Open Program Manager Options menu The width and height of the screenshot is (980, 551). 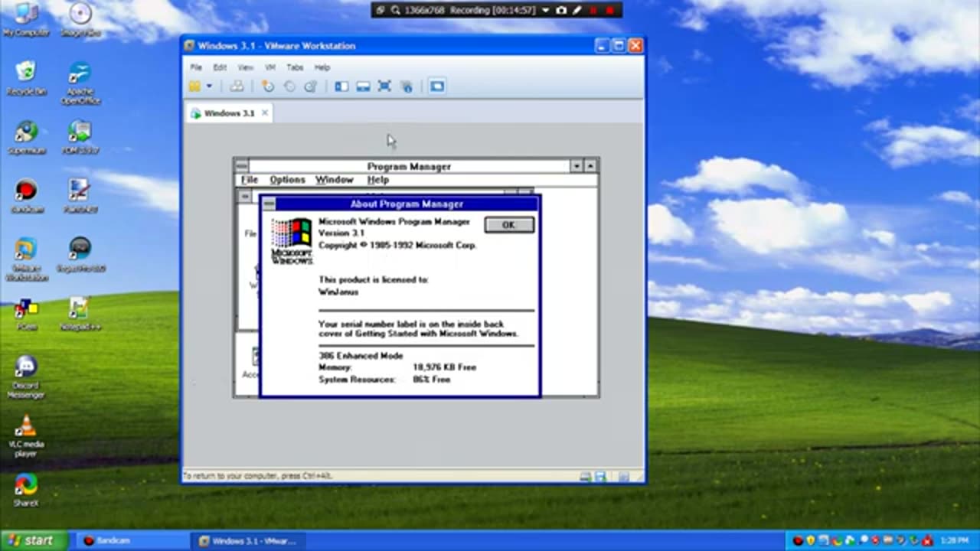tap(287, 180)
